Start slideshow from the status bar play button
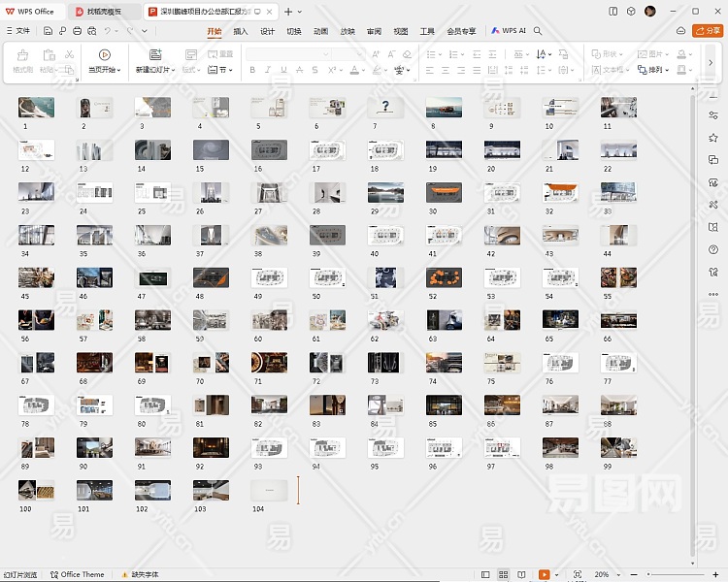Image resolution: width=728 pixels, height=582 pixels. tap(545, 574)
